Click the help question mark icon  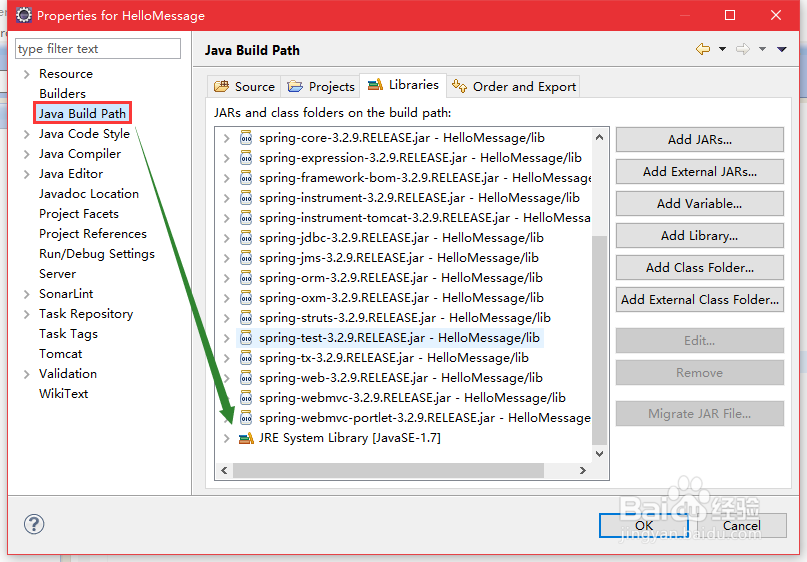34,524
